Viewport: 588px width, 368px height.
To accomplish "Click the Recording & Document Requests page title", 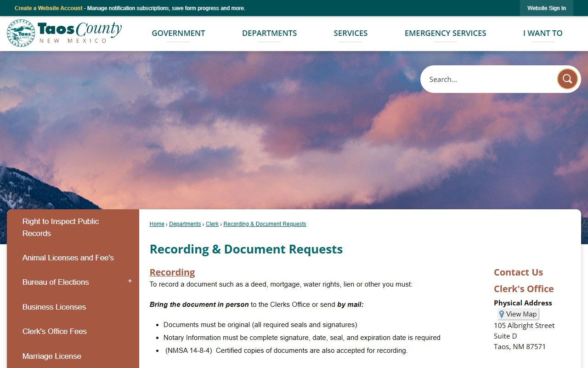I will point(246,249).
